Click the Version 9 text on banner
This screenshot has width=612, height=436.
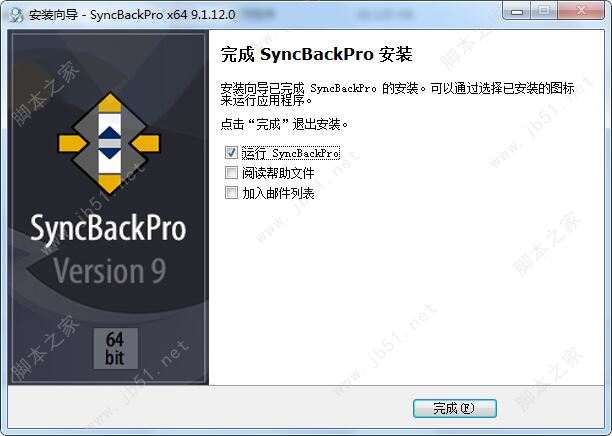pyautogui.click(x=110, y=270)
